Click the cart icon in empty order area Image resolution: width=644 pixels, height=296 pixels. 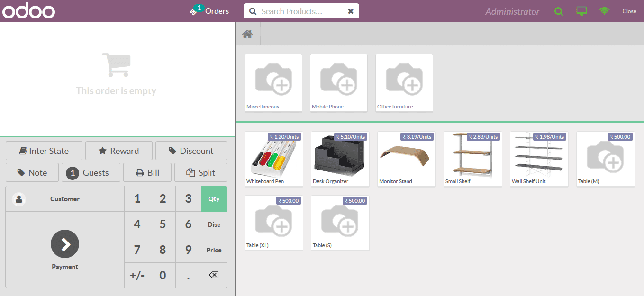click(116, 64)
